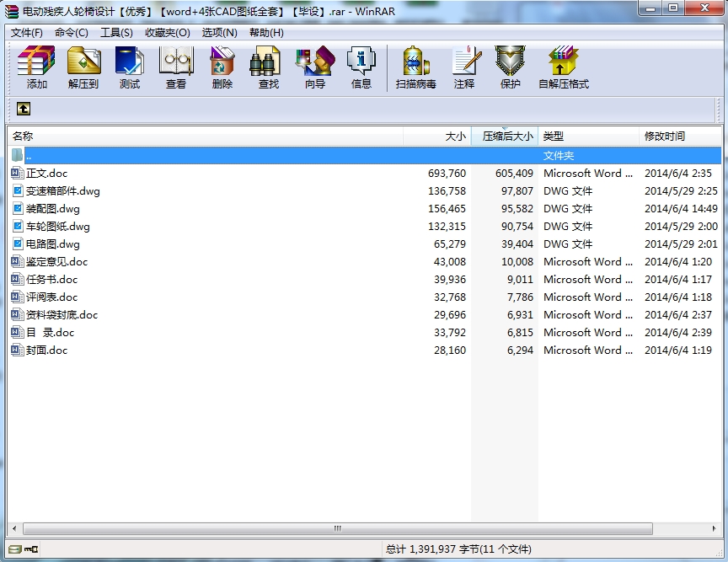
Task: Sort by Type (类型) column header
Action: pos(589,136)
